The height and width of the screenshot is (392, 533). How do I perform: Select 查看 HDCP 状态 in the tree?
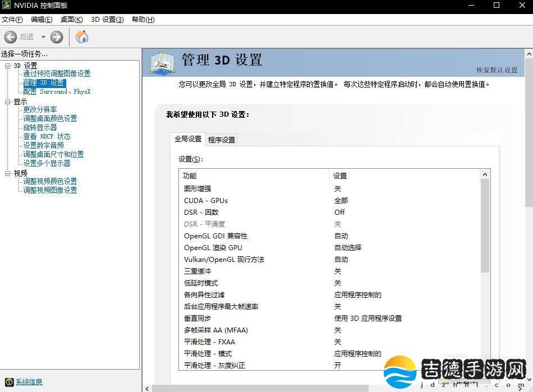(47, 136)
